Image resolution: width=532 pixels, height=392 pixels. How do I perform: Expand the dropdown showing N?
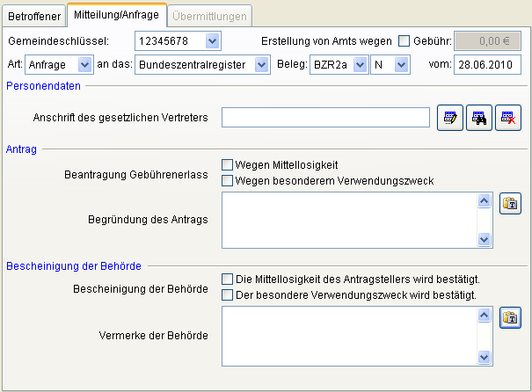pyautogui.click(x=402, y=64)
